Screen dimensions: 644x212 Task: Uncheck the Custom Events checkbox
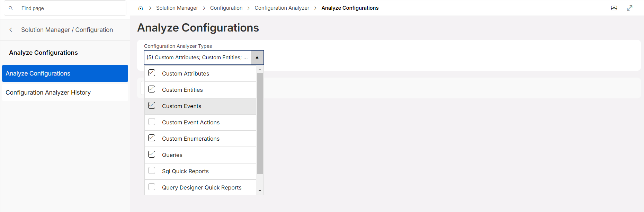point(152,105)
